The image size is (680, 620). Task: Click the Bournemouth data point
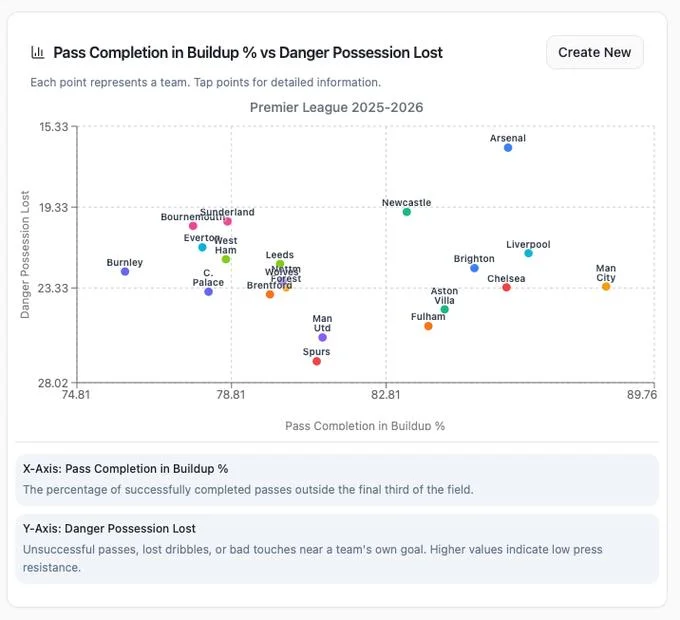[x=193, y=226]
